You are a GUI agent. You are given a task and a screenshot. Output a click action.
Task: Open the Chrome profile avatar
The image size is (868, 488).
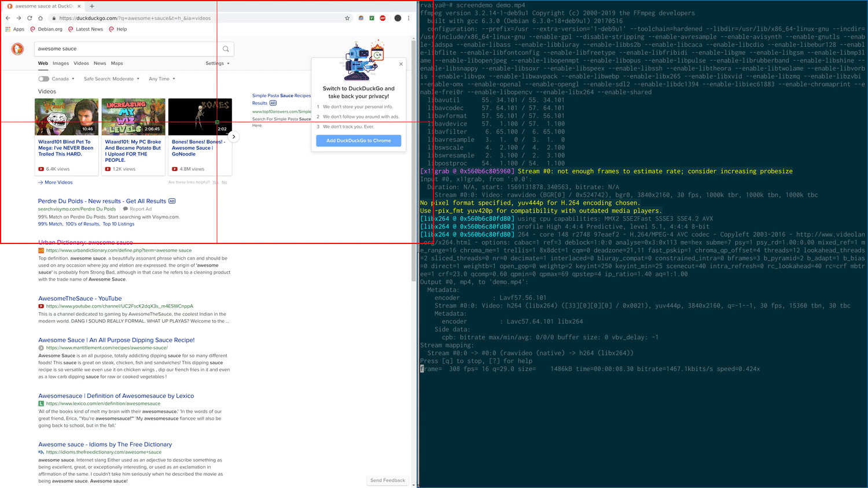point(398,18)
